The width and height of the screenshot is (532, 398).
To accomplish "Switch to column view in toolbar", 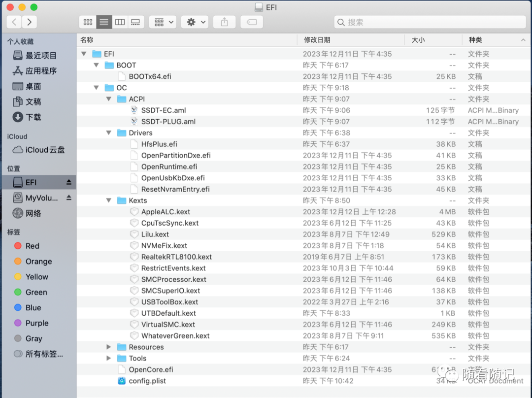I will [120, 22].
